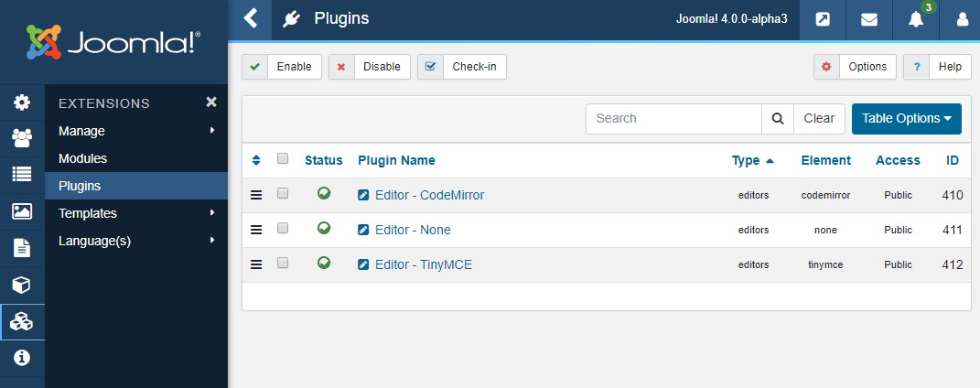
Task: Sort by Access column header
Action: (898, 160)
